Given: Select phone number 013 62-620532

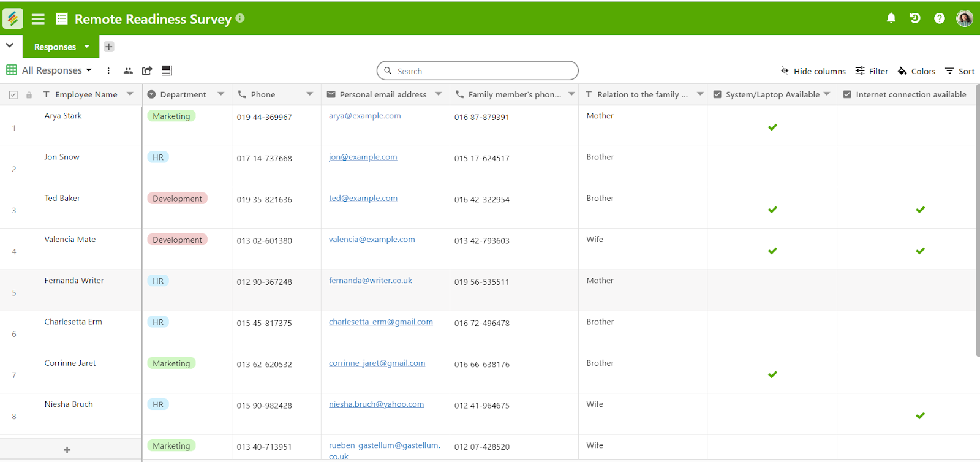Looking at the screenshot, I should coord(265,365).
